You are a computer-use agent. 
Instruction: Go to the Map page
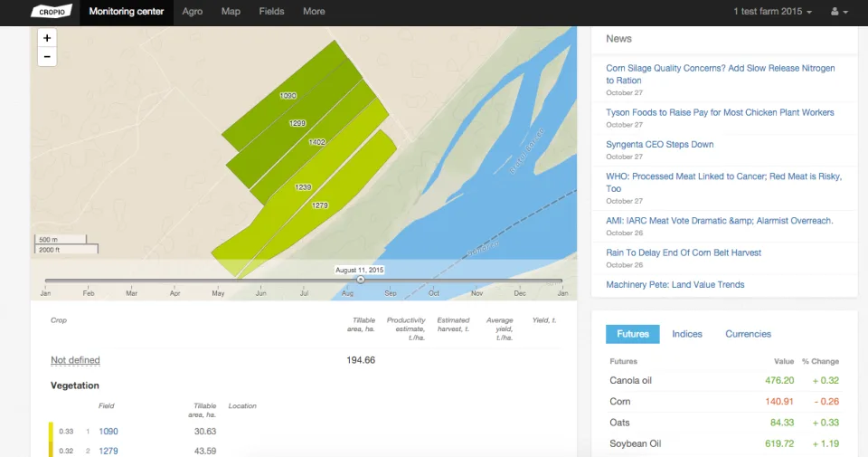pyautogui.click(x=231, y=11)
